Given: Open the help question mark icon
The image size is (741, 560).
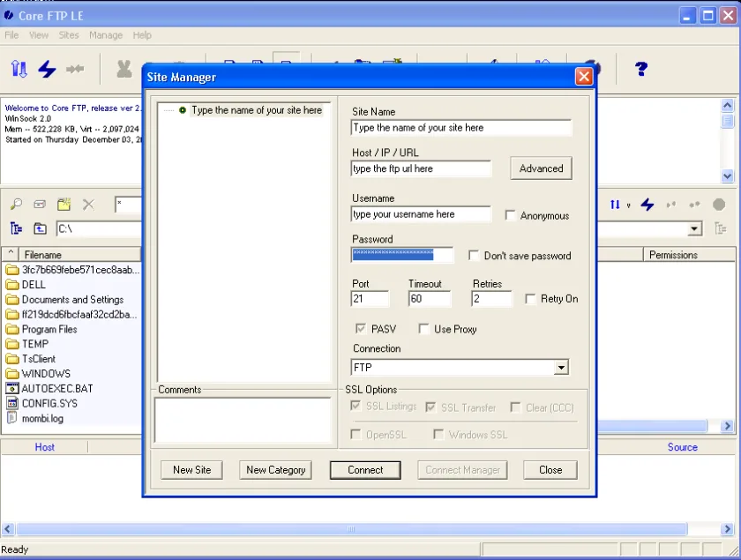Looking at the screenshot, I should 640,69.
